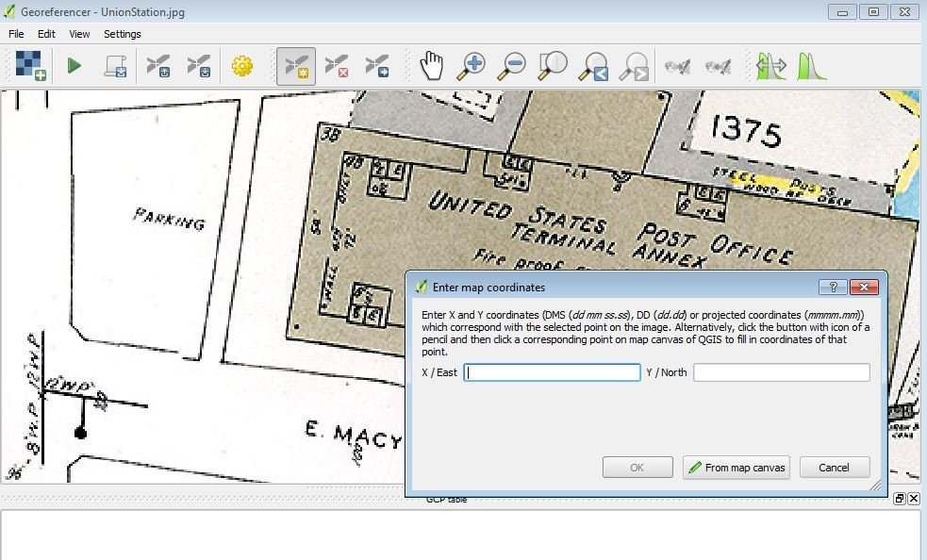
Task: Click From map canvas button
Action: (x=737, y=468)
